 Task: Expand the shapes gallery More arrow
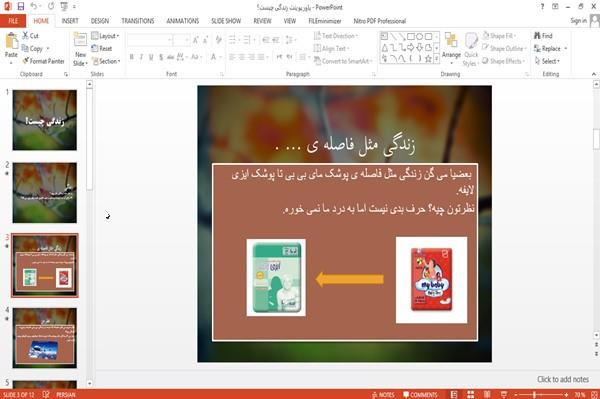(436, 58)
